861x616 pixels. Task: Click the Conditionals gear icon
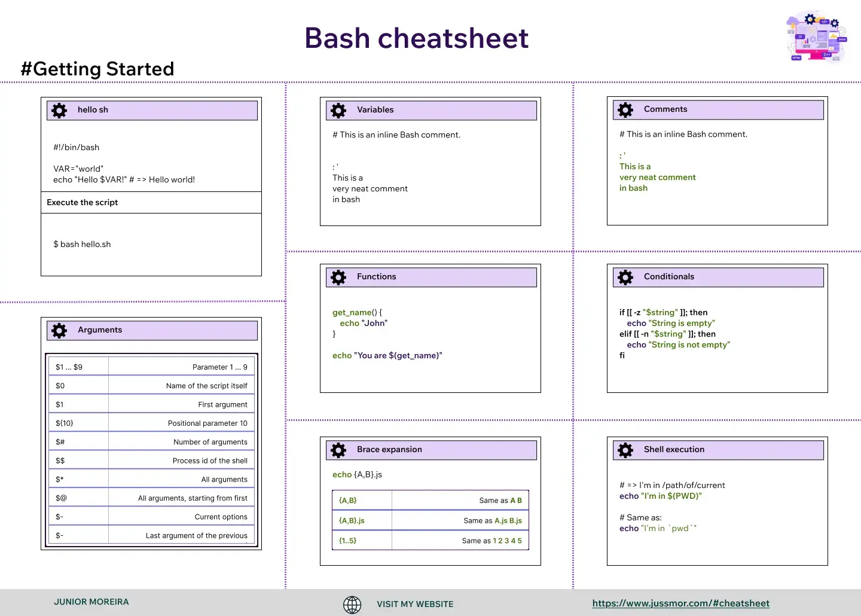625,277
